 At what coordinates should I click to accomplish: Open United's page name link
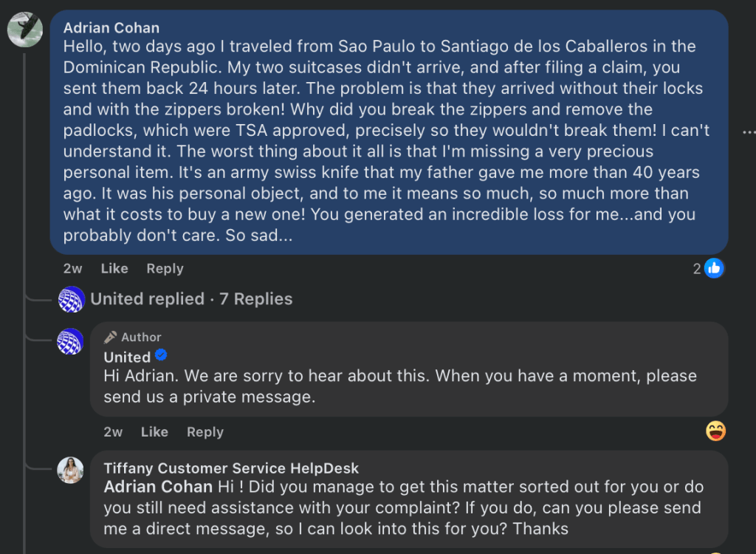tap(127, 357)
